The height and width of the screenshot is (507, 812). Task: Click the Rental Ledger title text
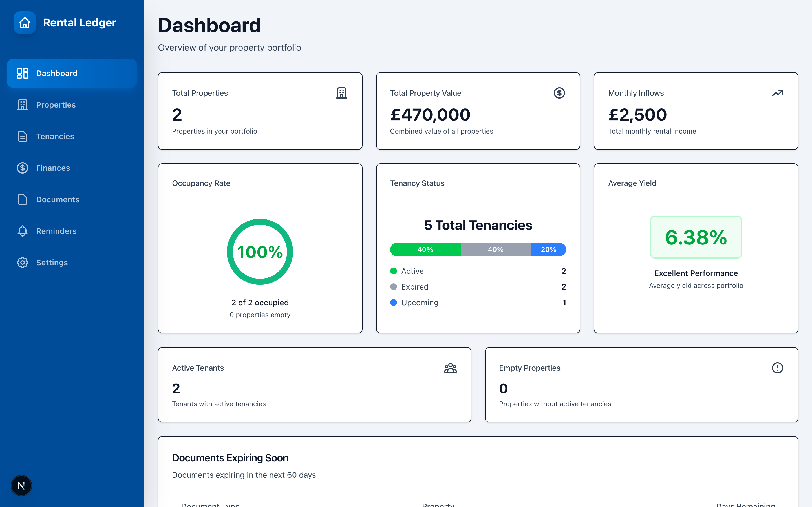click(x=80, y=23)
